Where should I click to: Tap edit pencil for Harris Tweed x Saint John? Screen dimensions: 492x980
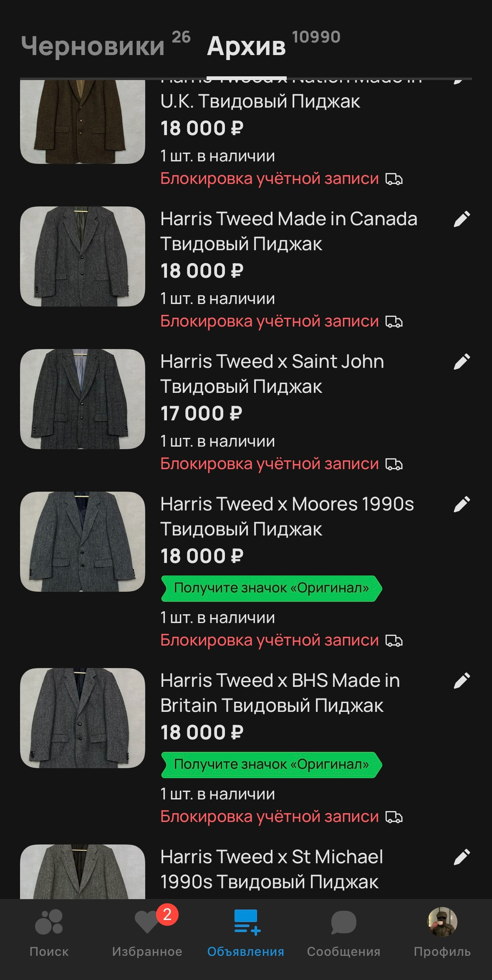pos(462,362)
